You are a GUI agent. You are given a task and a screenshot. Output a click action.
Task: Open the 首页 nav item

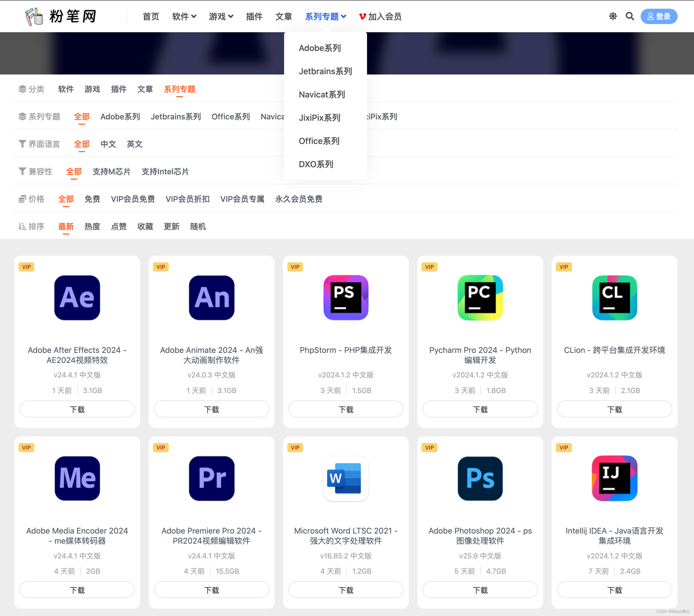click(x=151, y=16)
